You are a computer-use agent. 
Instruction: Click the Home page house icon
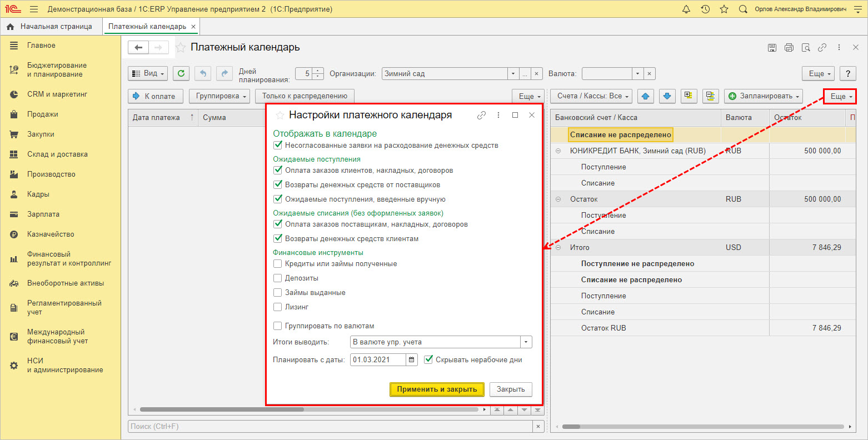tap(11, 27)
